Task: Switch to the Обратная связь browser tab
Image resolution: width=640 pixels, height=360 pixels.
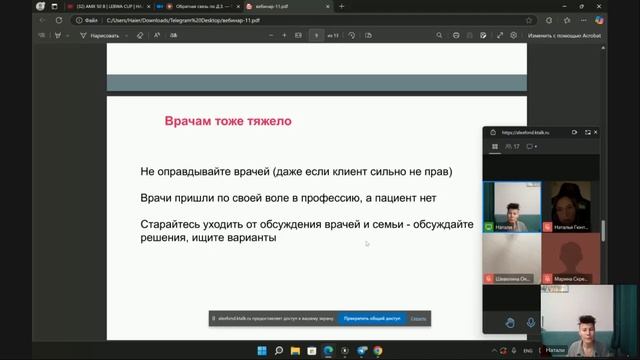Action: [199, 7]
